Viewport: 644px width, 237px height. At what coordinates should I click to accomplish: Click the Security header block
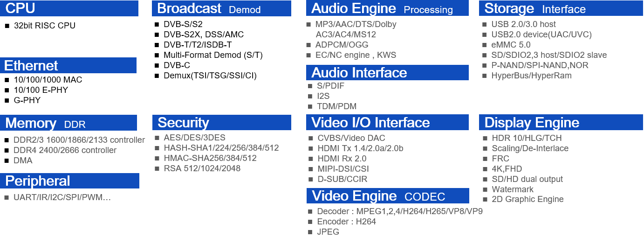(x=222, y=122)
